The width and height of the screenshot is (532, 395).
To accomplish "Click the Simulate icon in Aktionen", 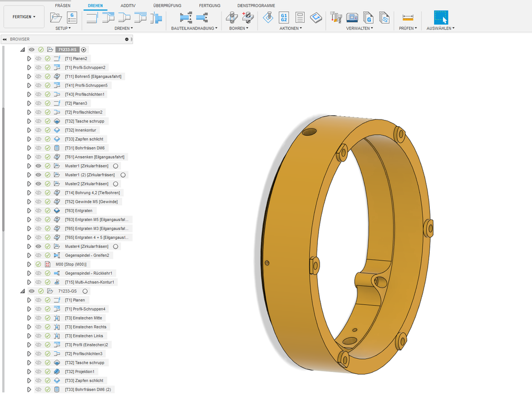I will (x=268, y=17).
